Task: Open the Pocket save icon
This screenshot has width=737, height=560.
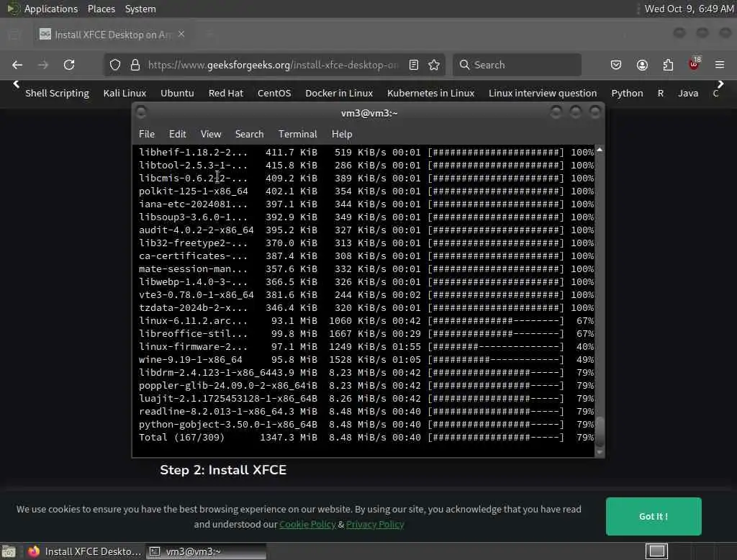Action: [616, 65]
